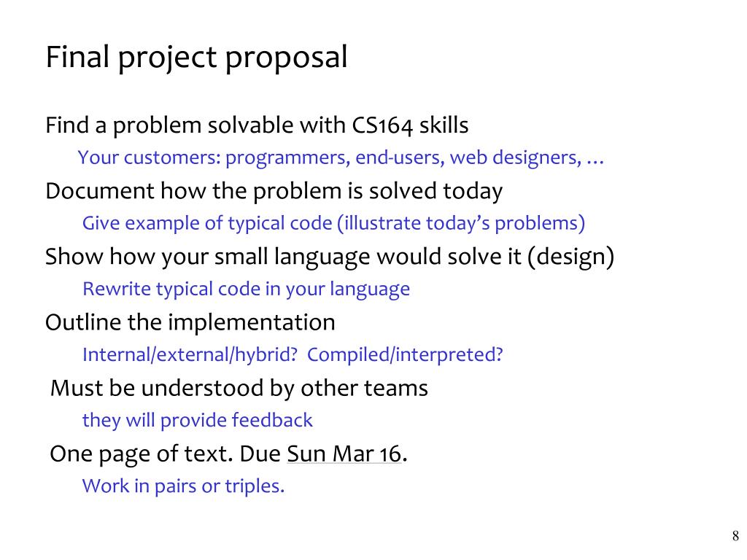Viewport: 747px width, 560px height.
Task: Click slide page number 8
Action: (x=735, y=536)
